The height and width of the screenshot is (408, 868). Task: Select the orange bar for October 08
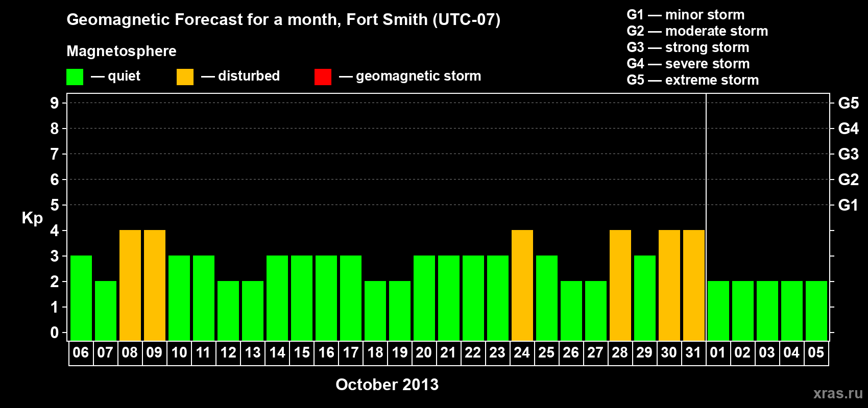[130, 285]
